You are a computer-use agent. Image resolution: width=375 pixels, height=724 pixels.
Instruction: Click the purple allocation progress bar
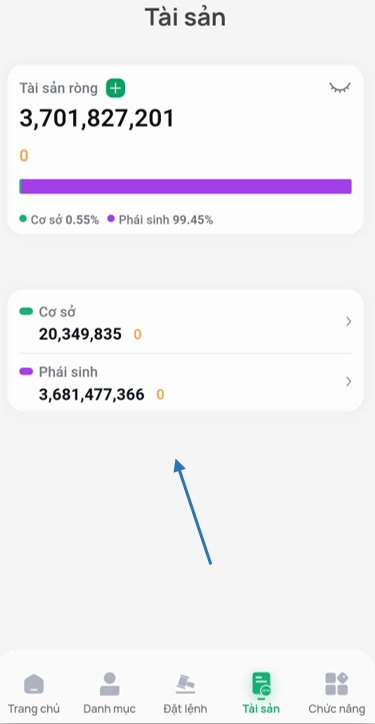point(185,187)
